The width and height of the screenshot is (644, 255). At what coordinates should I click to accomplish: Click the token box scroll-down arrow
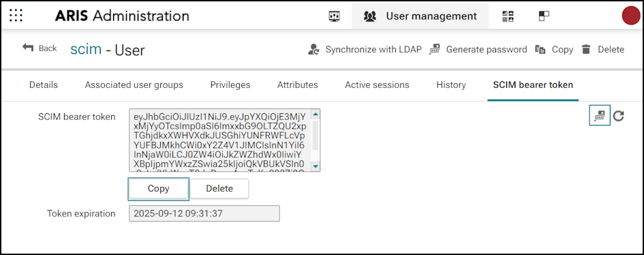316,166
